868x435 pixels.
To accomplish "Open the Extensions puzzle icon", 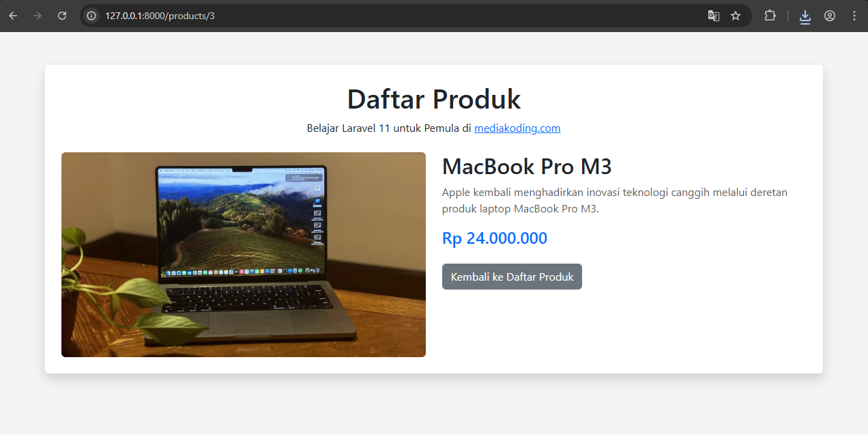I will pos(770,16).
